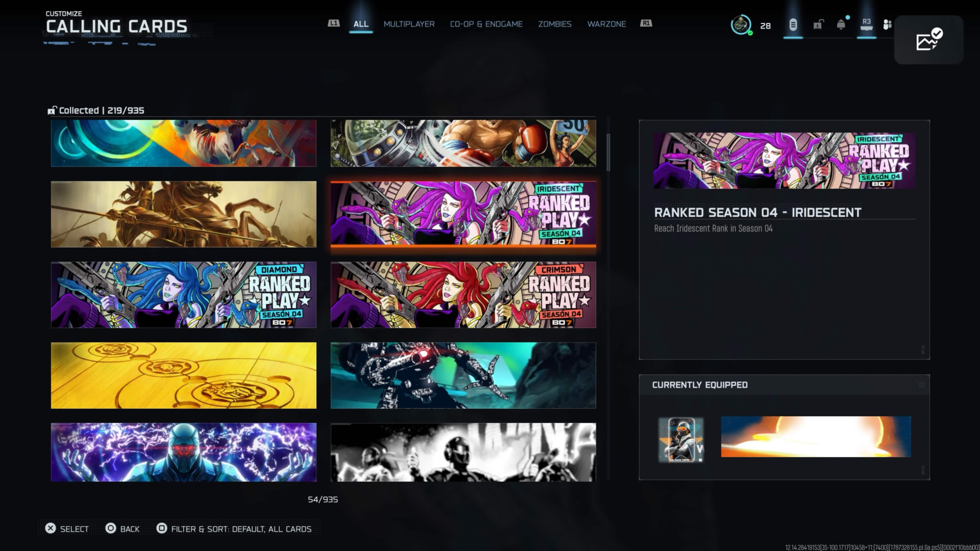Click the L1 bumper icon before ALL
This screenshot has height=551, width=980.
[334, 23]
